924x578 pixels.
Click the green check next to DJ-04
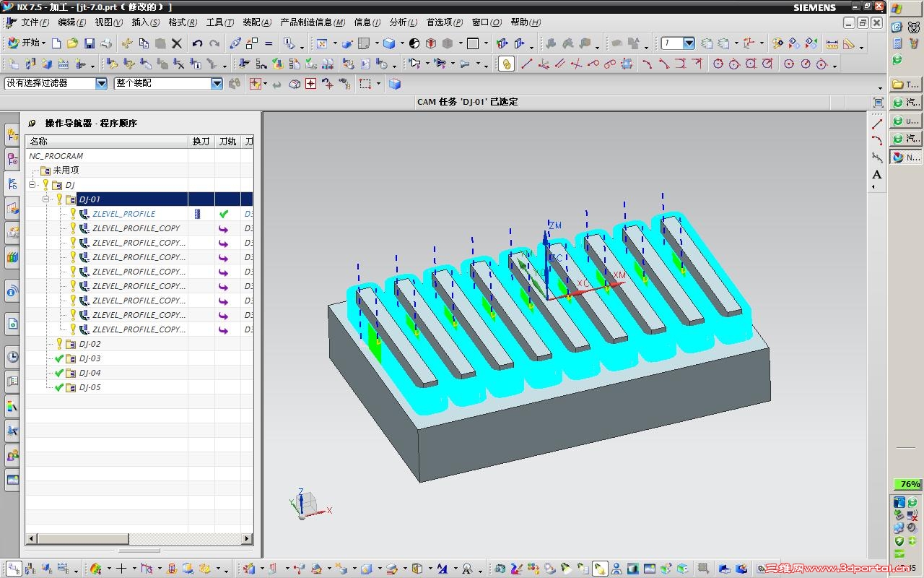point(59,373)
